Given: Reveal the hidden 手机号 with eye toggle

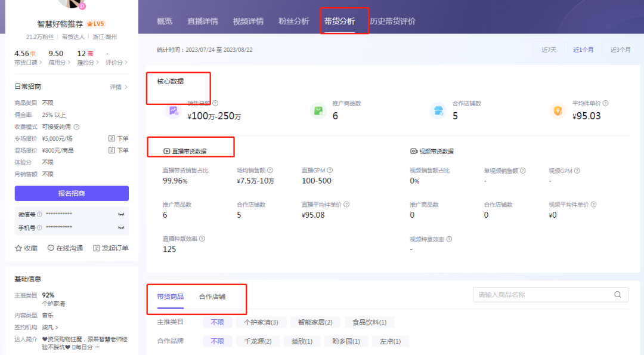Looking at the screenshot, I should pos(121,227).
